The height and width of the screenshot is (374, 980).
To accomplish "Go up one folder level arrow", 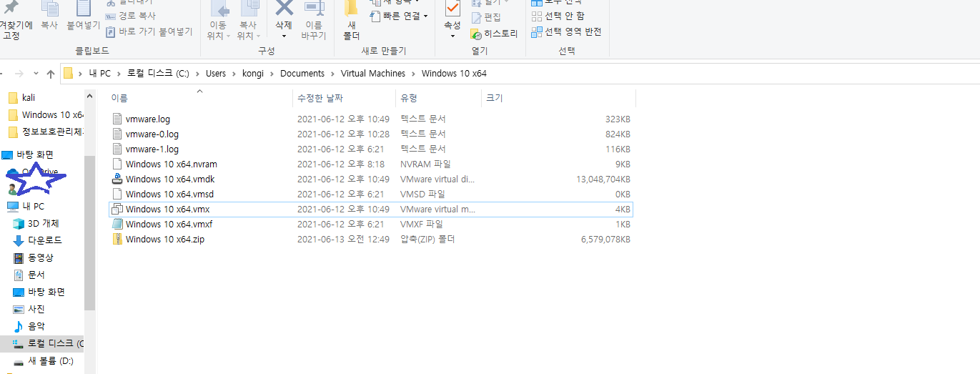I will (x=50, y=73).
